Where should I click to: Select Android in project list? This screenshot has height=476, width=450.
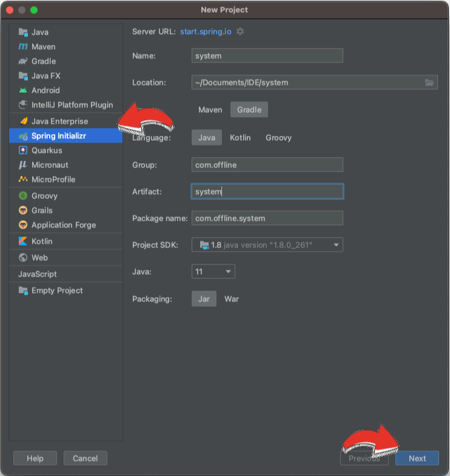66,90
